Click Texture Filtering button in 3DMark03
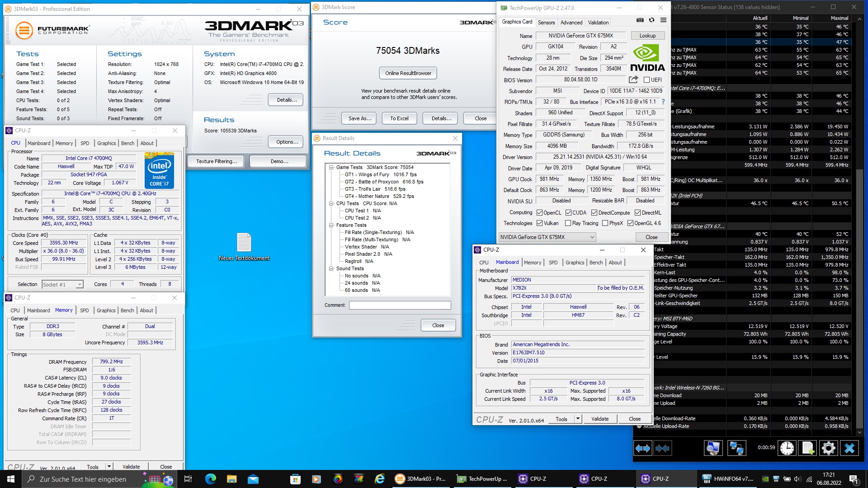The width and height of the screenshot is (868, 488). coord(217,161)
